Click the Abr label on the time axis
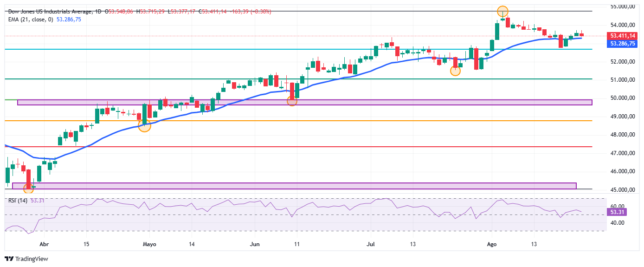The height and width of the screenshot is (267, 644). [44, 244]
